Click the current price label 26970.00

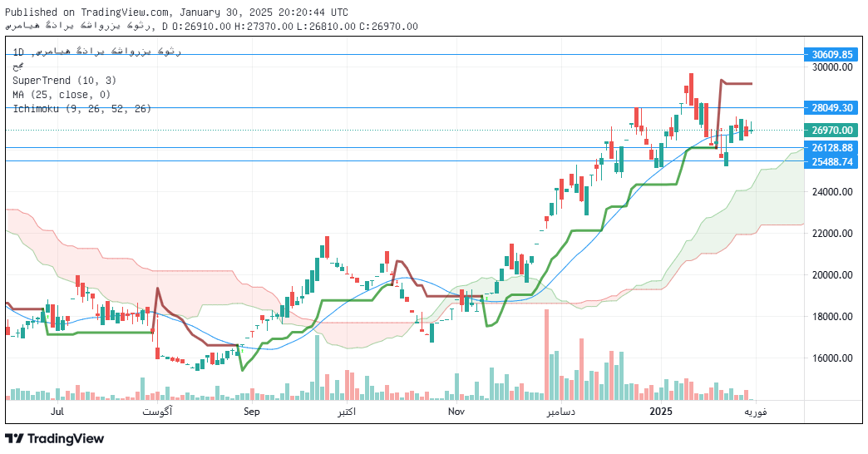coord(831,130)
